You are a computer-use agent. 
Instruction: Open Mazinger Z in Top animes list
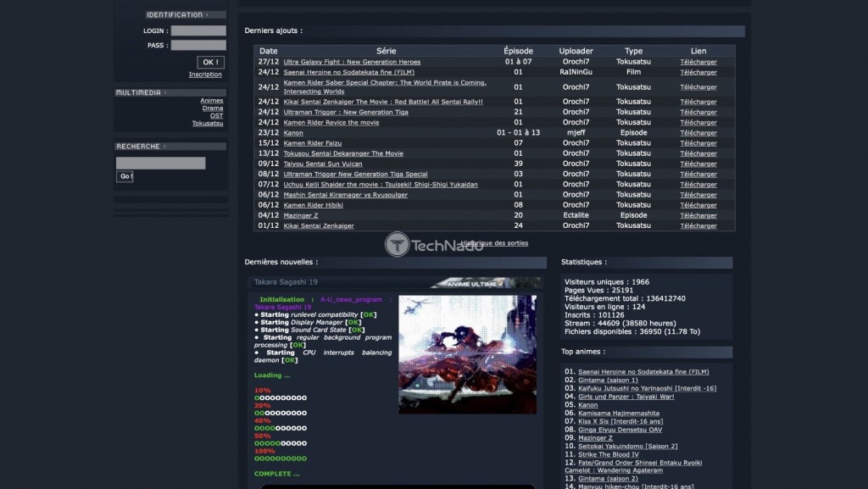595,438
